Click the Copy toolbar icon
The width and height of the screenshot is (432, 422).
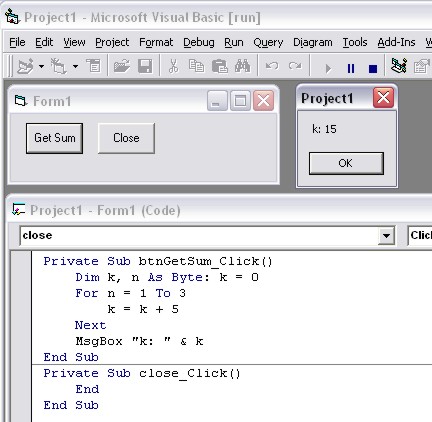(196, 66)
